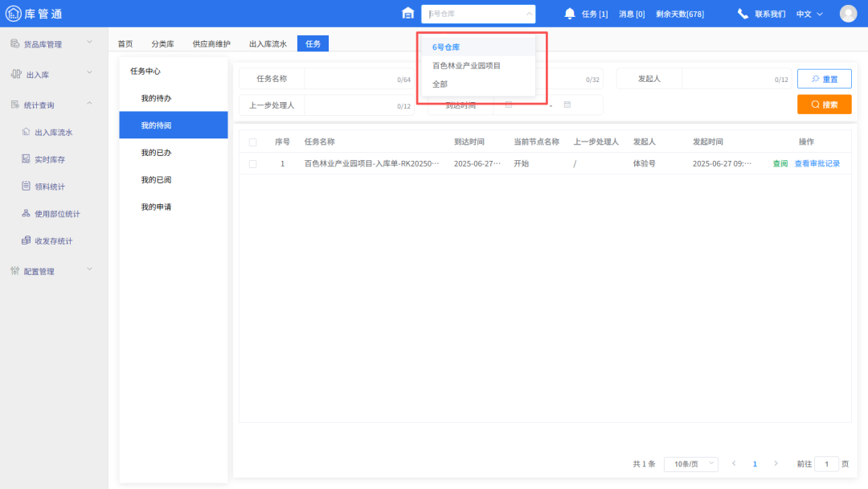Tick the checkbox for row 1
The width and height of the screenshot is (868, 489).
coord(253,164)
